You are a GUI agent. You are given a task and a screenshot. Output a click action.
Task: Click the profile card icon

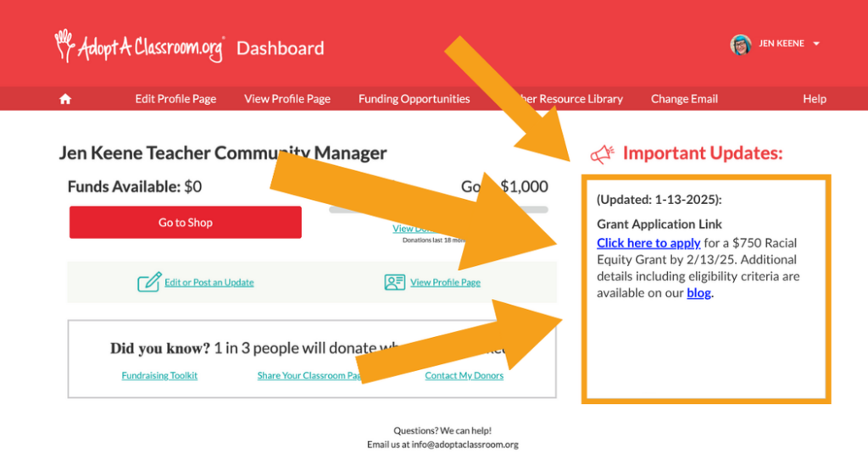[x=395, y=282]
